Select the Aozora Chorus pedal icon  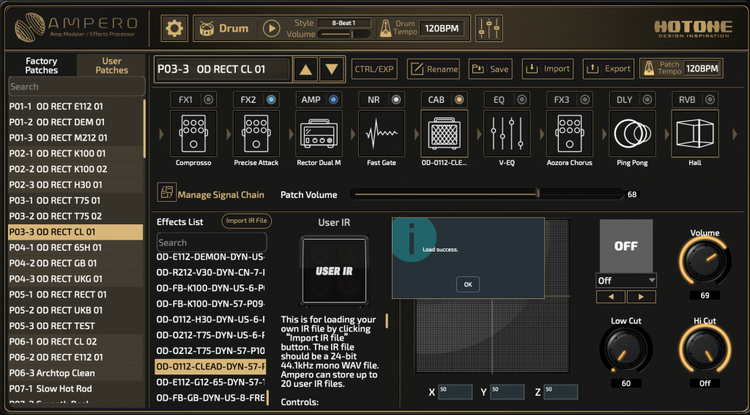pos(569,133)
